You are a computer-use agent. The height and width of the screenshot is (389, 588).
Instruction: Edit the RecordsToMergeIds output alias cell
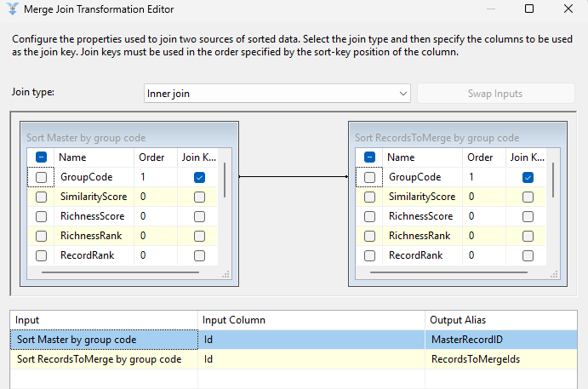click(505, 359)
